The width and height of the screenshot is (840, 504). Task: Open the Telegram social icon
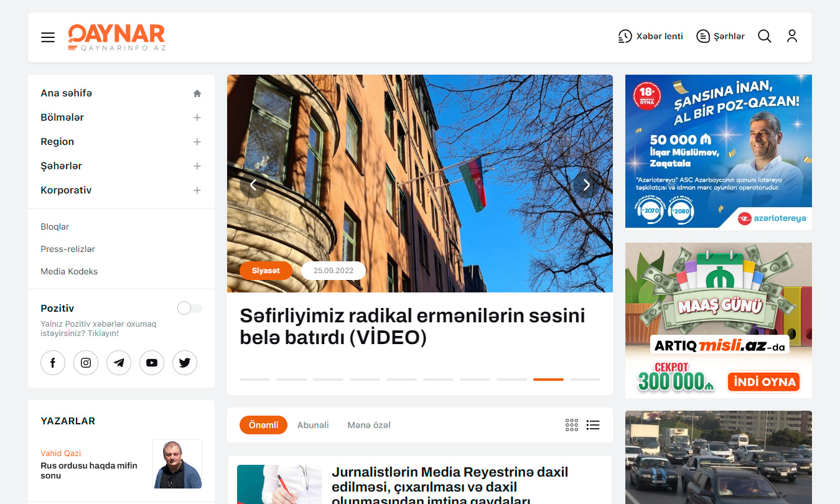[x=119, y=363]
